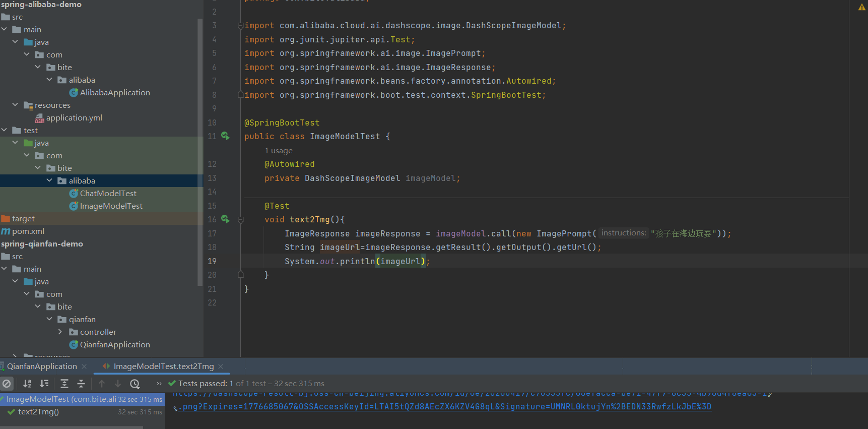Collapse test folder in spring-alibaba-demo
The height and width of the screenshot is (429, 868).
click(x=5, y=130)
